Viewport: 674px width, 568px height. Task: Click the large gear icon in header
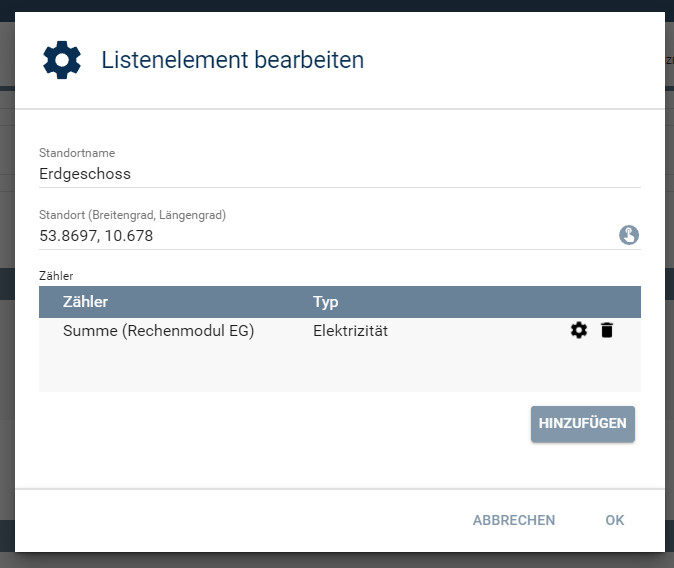pos(62,60)
